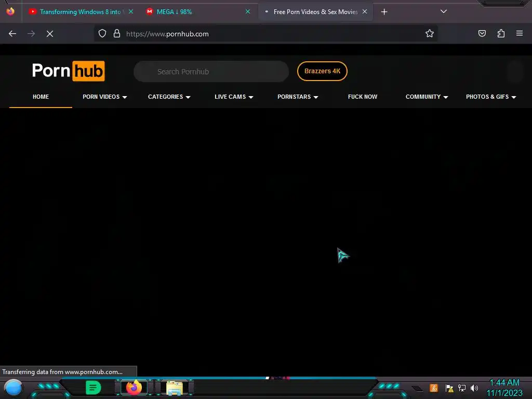Open Firefox hamburger application menu
The image size is (532, 399).
[x=520, y=33]
